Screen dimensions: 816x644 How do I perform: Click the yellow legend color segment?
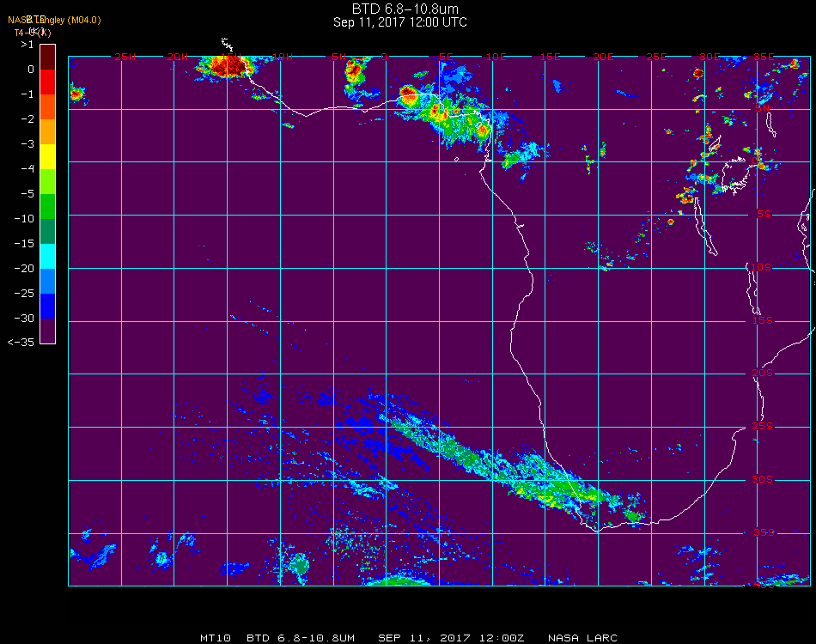coord(47,156)
